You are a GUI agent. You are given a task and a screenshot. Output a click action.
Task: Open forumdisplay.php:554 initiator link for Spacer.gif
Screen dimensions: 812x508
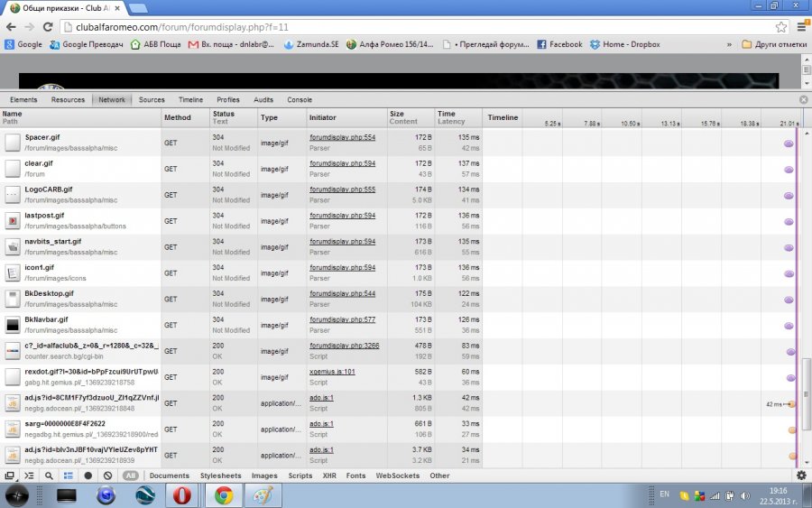click(x=342, y=137)
